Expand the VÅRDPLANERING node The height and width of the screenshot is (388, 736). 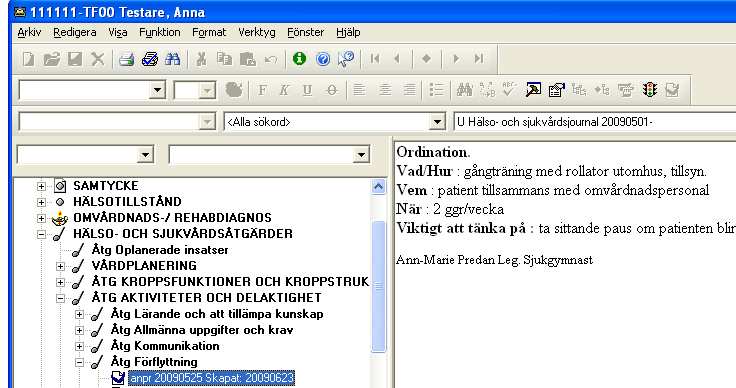(60, 266)
